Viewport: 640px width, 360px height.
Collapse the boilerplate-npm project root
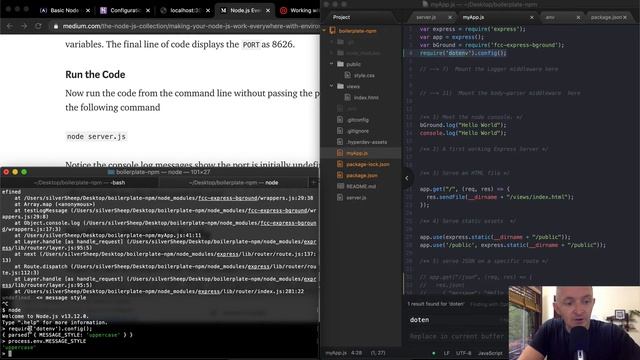coord(324,31)
